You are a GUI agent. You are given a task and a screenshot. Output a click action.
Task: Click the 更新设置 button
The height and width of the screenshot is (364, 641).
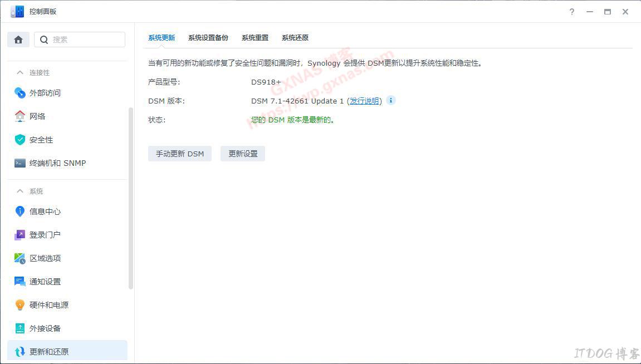click(243, 154)
